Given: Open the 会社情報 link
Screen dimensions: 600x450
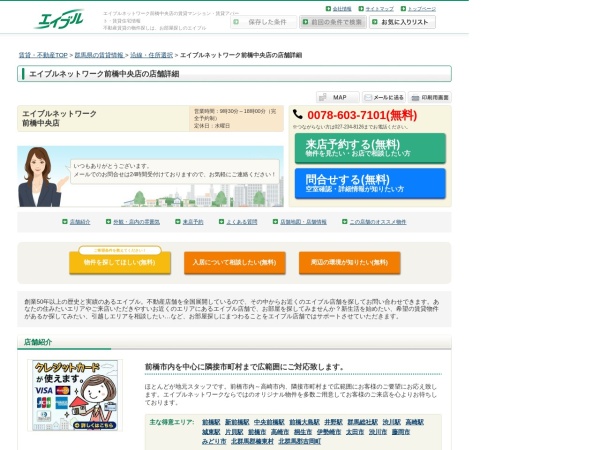Looking at the screenshot, I should tap(342, 8).
